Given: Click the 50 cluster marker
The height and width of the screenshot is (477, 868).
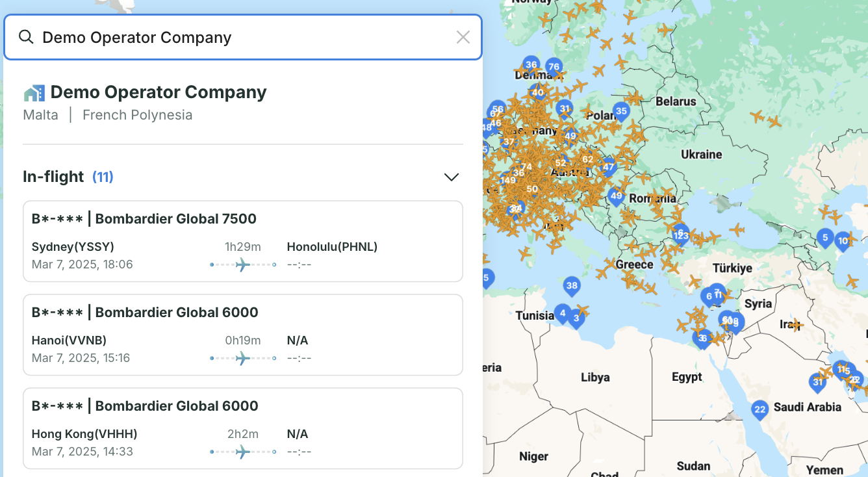Looking at the screenshot, I should pyautogui.click(x=532, y=190).
